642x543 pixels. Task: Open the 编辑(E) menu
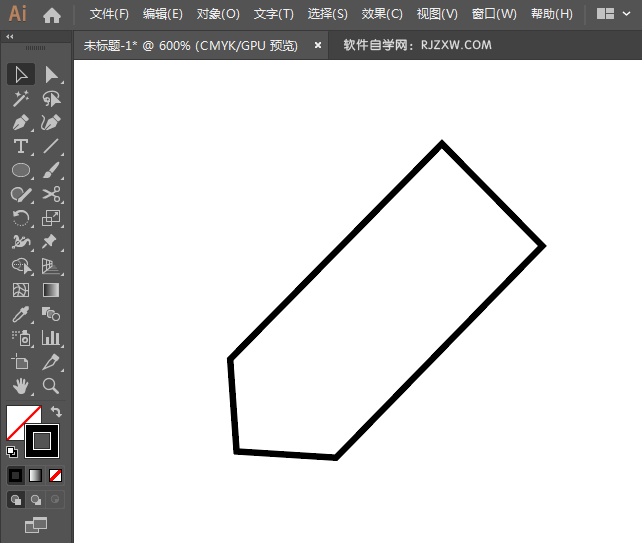(x=163, y=14)
